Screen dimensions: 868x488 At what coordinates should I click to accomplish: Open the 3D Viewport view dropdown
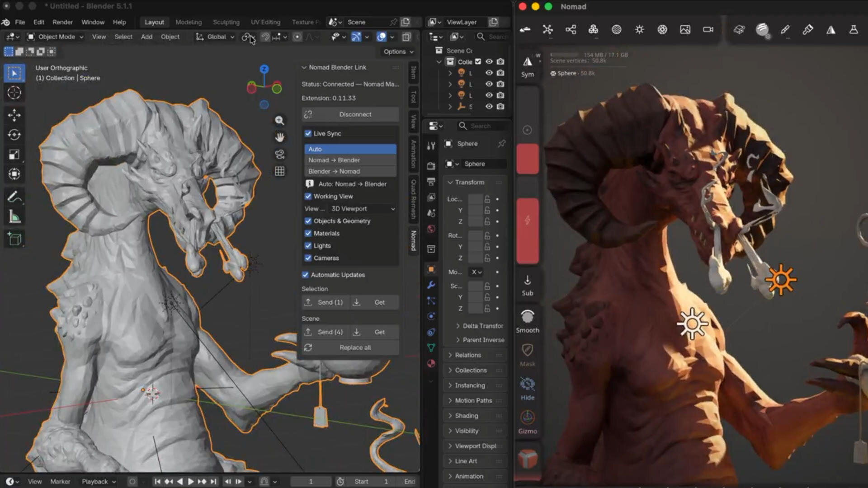[x=363, y=209]
